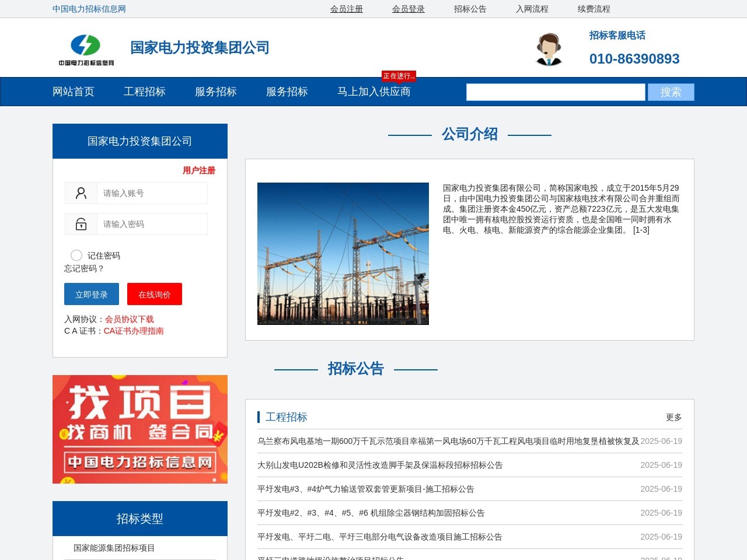Click the 会员登录 top link

(x=409, y=9)
